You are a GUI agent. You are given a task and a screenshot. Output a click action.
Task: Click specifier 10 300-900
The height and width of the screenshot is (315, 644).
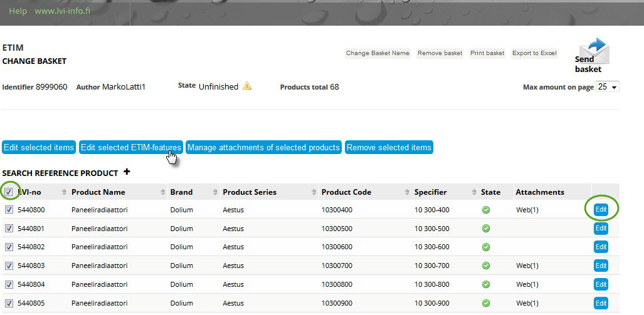pyautogui.click(x=431, y=303)
